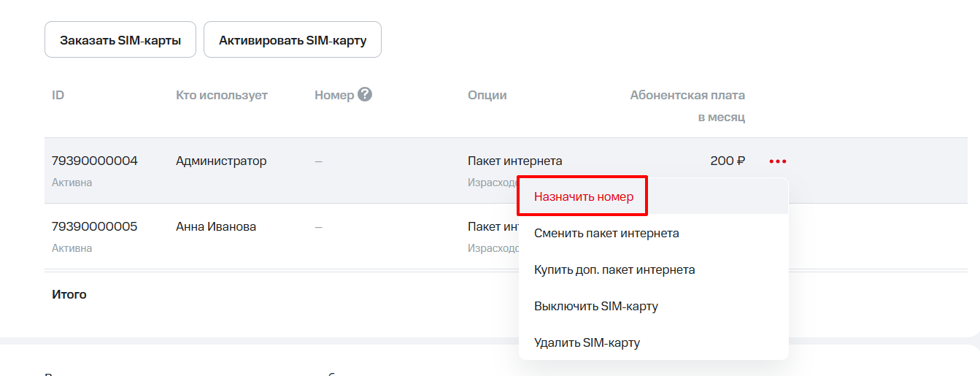Viewport: 980px width, 376px height.
Task: Click the Итого row label
Action: point(69,295)
